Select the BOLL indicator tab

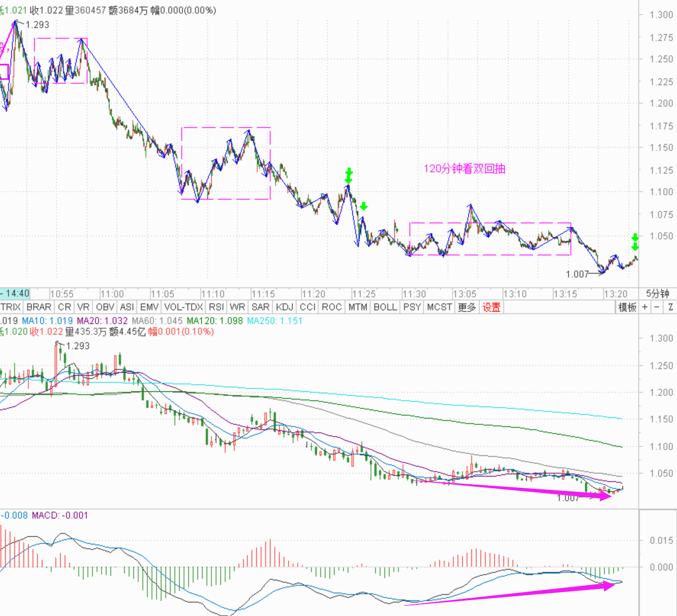click(x=385, y=307)
